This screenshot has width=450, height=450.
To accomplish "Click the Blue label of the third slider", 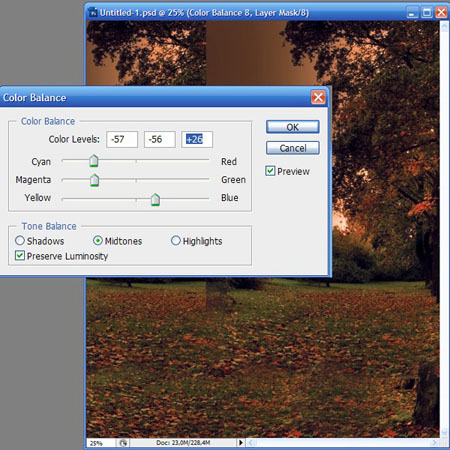I will coord(230,198).
